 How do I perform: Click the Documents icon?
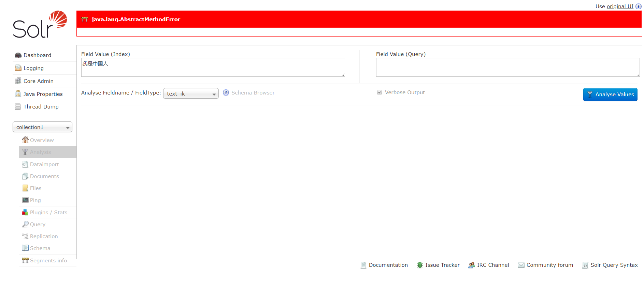tap(25, 176)
